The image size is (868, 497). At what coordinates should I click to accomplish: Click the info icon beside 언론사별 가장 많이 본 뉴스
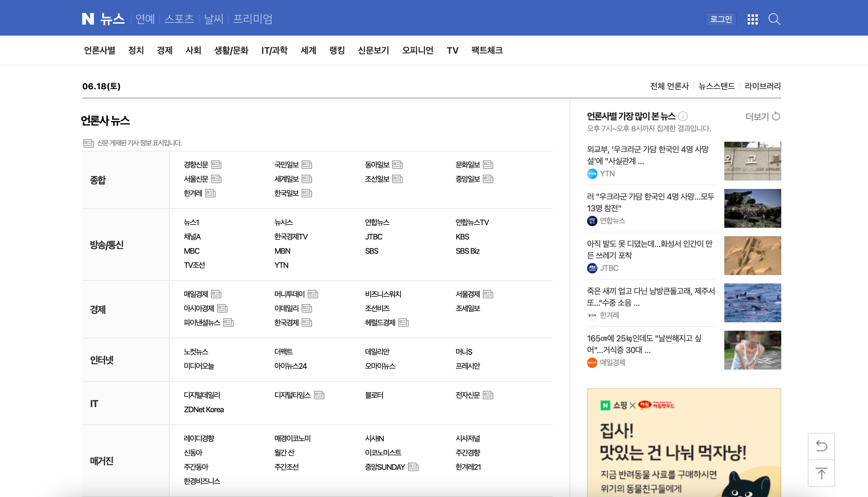(683, 116)
